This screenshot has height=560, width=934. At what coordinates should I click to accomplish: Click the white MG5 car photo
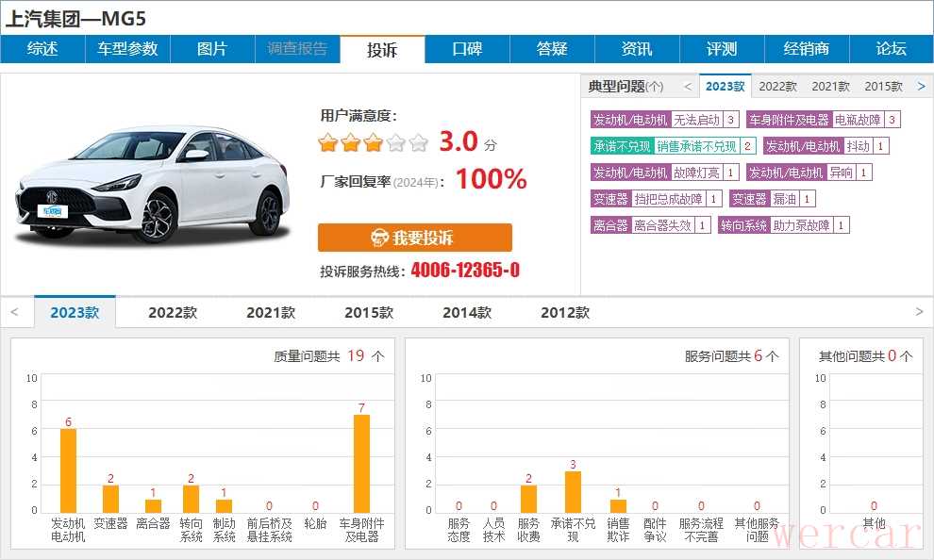(153, 185)
